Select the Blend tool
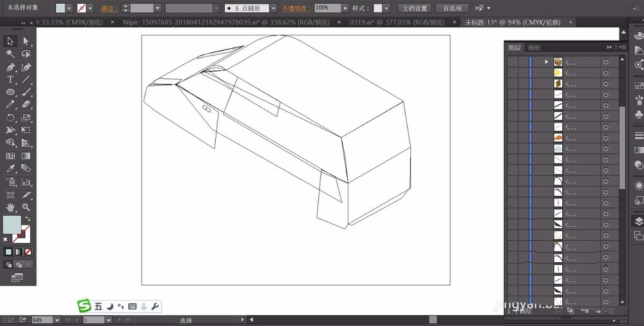 [26, 169]
